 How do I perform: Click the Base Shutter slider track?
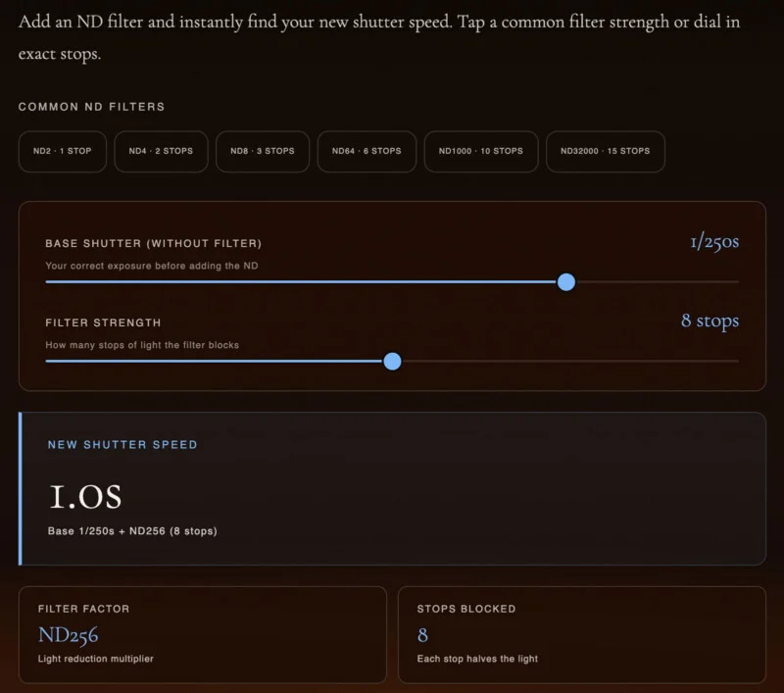pyautogui.click(x=294, y=281)
